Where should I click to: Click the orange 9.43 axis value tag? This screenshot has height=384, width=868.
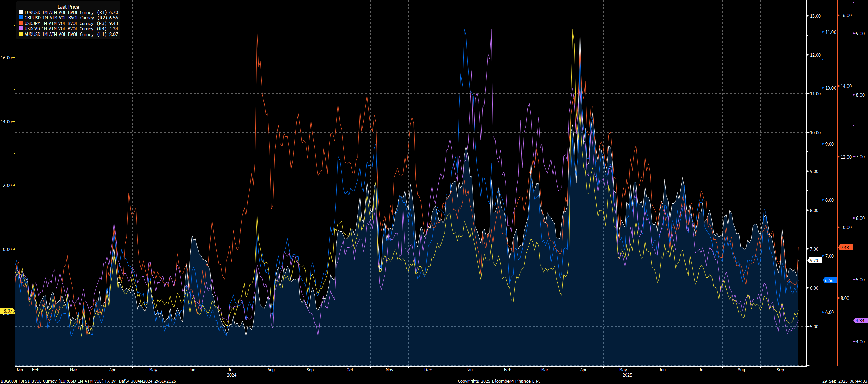click(x=844, y=248)
